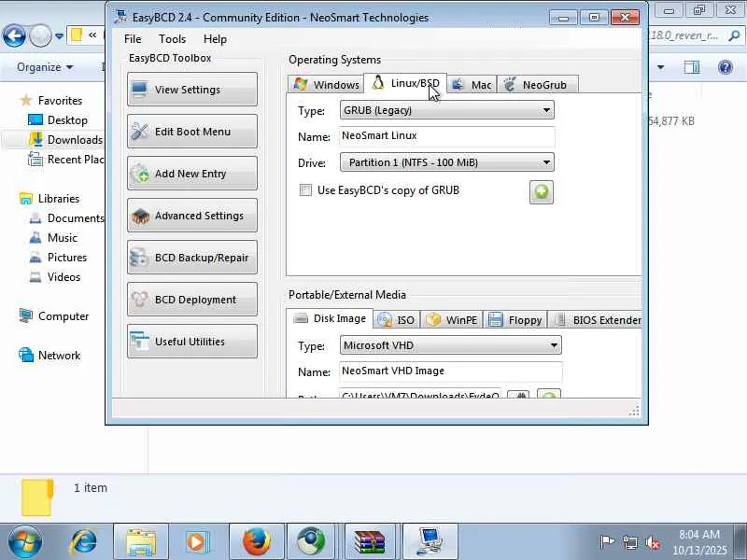Click the Forward arrow in Explorer window
747x560 pixels.
(x=40, y=35)
